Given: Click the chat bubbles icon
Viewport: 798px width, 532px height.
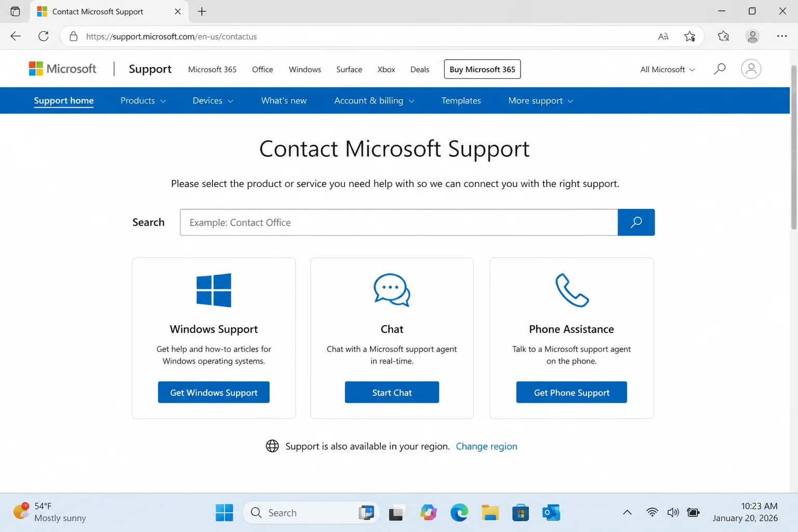Looking at the screenshot, I should coord(392,290).
